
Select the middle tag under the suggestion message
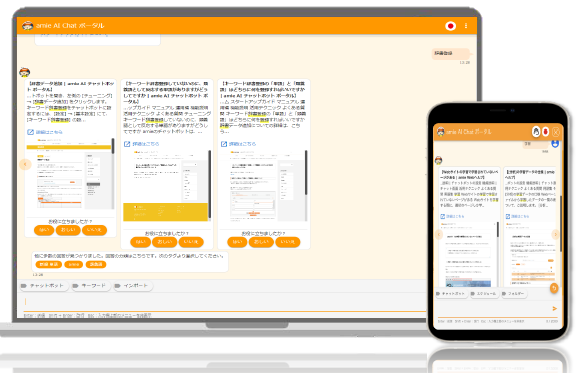[x=74, y=264]
